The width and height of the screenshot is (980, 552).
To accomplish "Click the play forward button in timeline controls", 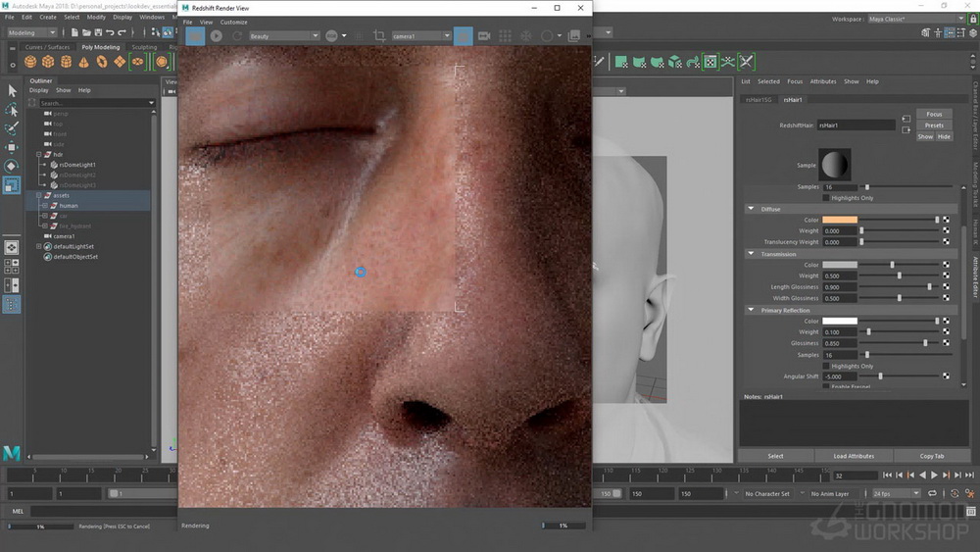I will point(934,476).
